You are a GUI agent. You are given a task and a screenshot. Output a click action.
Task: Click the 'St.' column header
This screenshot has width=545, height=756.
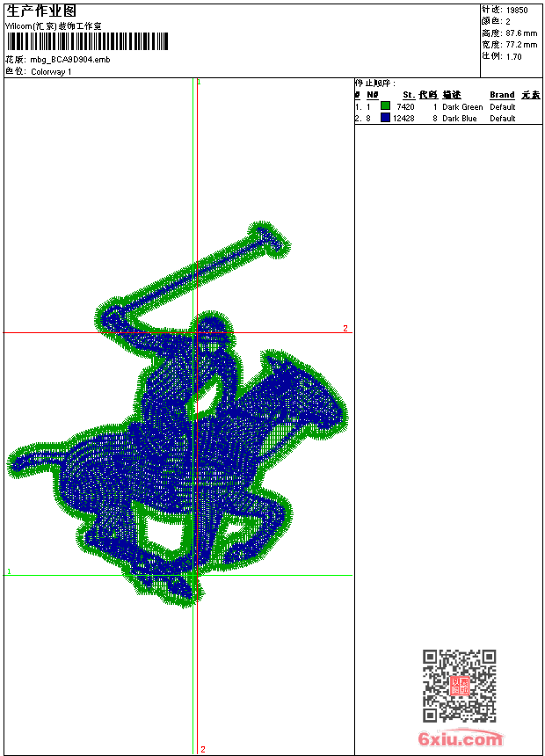coord(409,95)
